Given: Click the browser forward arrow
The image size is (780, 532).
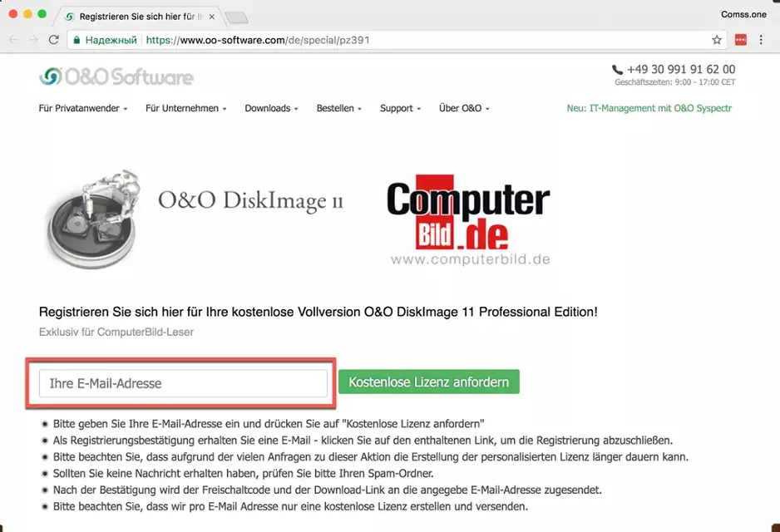Looking at the screenshot, I should point(33,40).
